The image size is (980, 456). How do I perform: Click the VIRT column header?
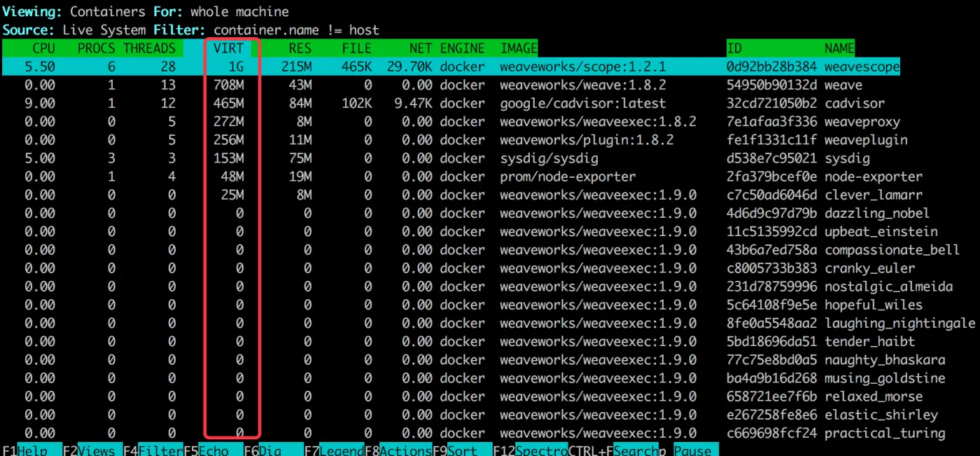click(x=229, y=48)
